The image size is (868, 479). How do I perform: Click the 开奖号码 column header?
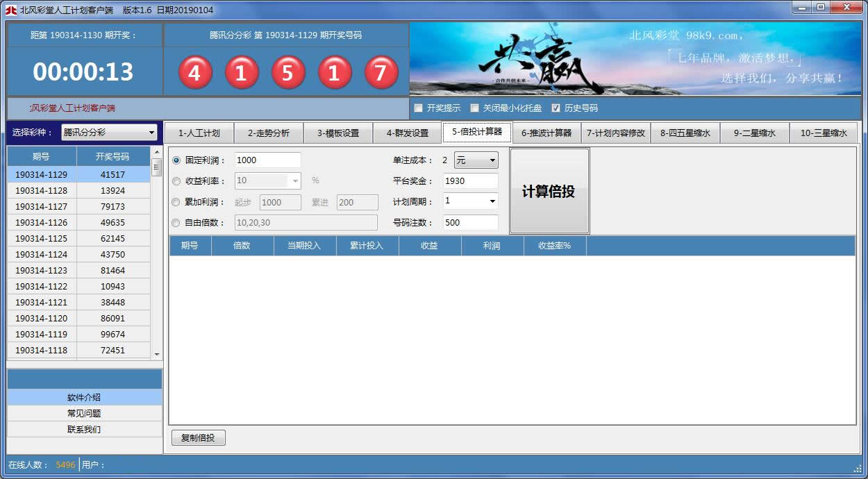(113, 157)
